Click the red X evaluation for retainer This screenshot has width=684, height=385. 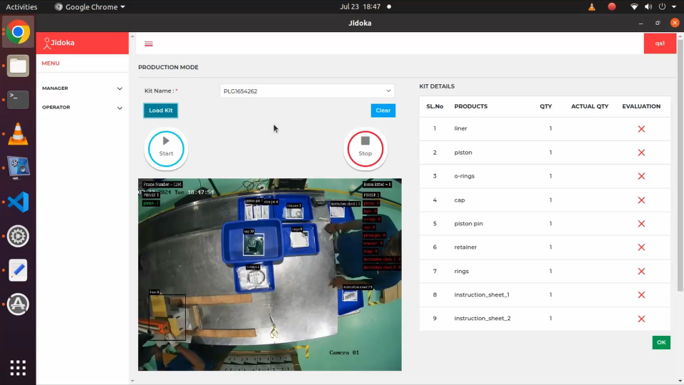click(x=641, y=247)
